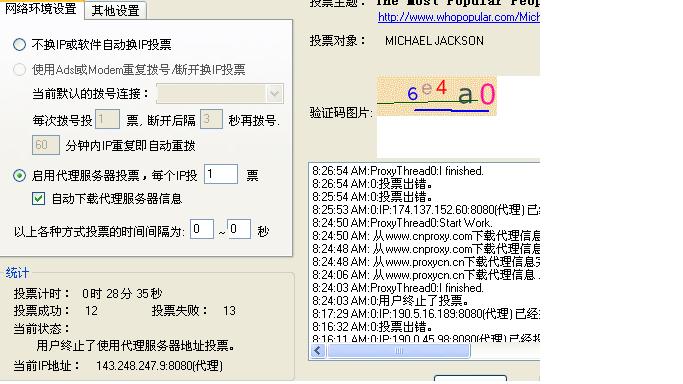683x384 pixels.
Task: Select the 用户终止了投票 log entry
Action: pos(391,301)
